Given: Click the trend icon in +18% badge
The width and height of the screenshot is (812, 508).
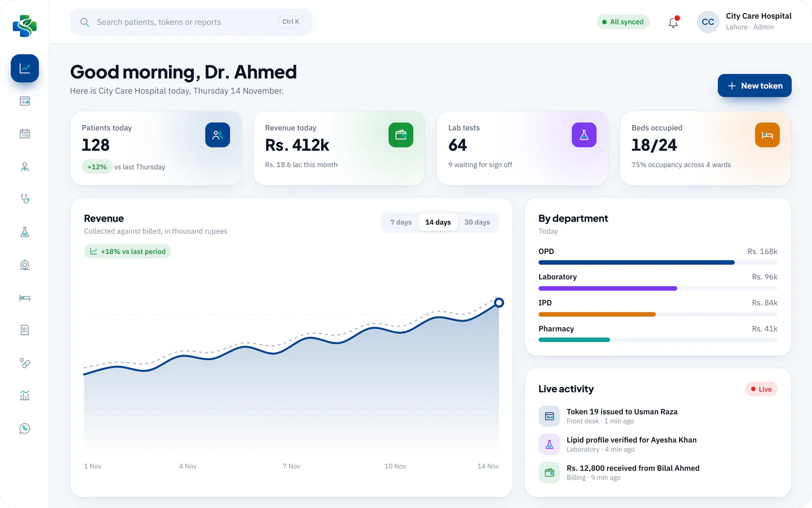Looking at the screenshot, I should 93,251.
